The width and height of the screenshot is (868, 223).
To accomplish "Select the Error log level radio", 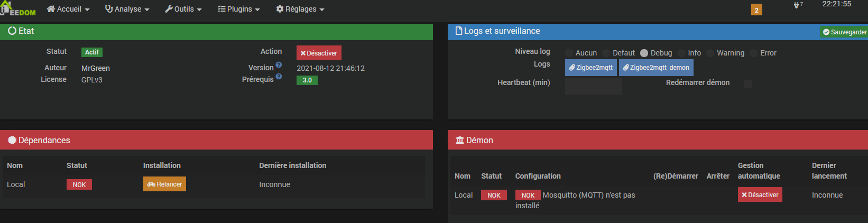I will point(754,53).
